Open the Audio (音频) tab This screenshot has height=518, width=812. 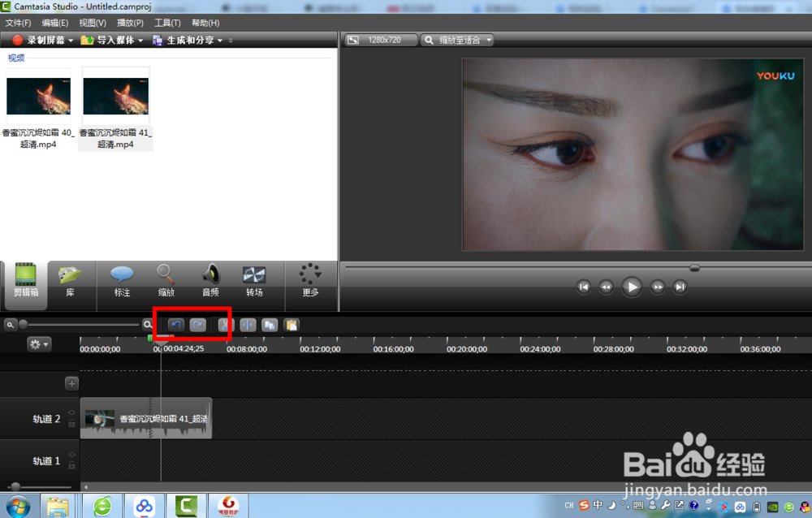tap(210, 280)
